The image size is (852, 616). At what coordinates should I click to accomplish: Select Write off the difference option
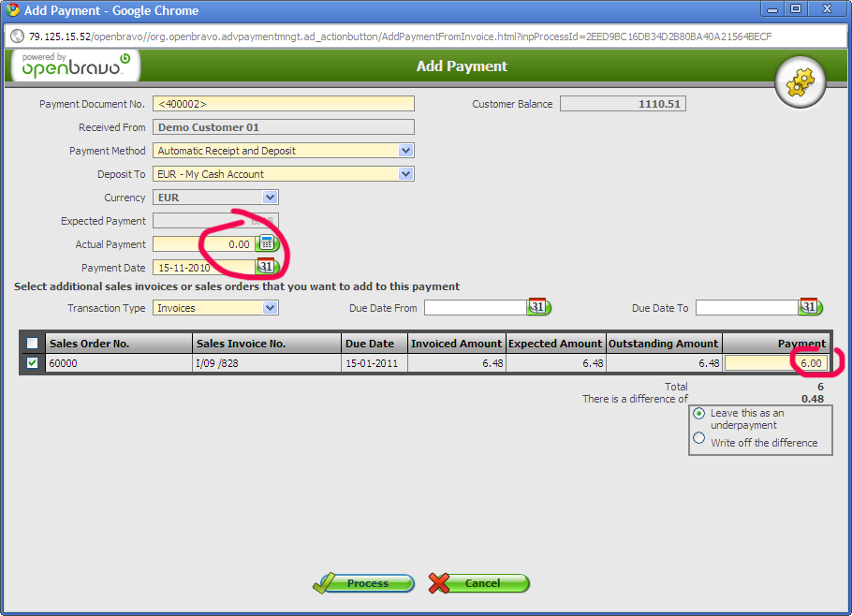(x=698, y=437)
